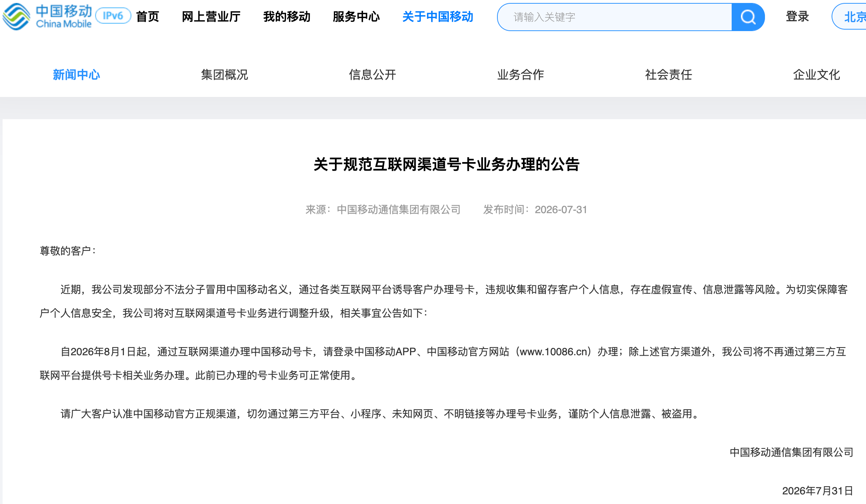Open the 北京 region selector

point(849,17)
